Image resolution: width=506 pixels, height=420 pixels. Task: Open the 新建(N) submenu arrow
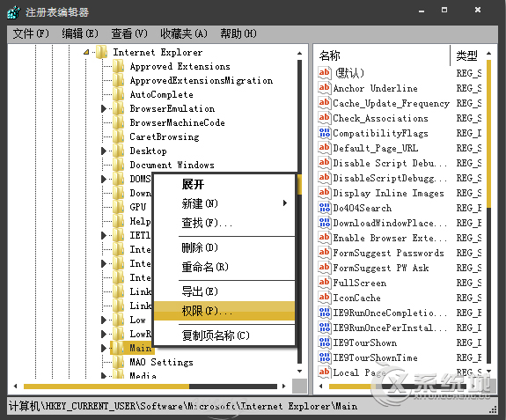point(285,203)
